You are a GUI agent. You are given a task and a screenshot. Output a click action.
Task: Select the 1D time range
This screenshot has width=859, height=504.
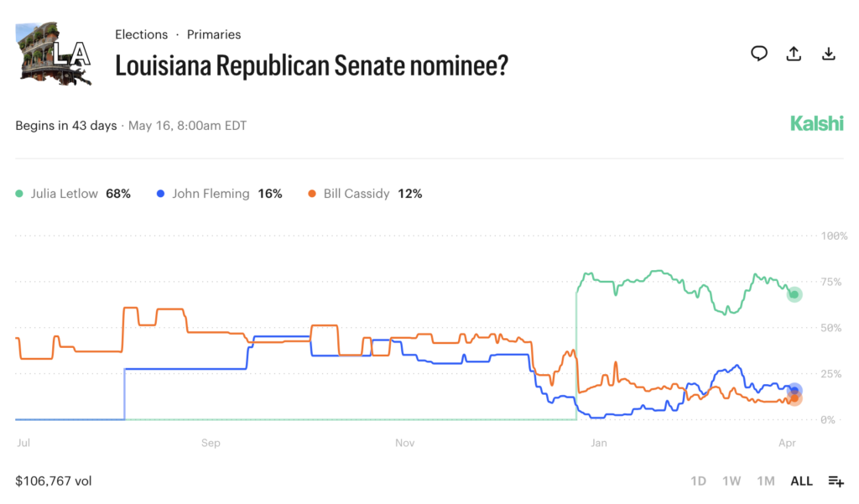point(698,481)
